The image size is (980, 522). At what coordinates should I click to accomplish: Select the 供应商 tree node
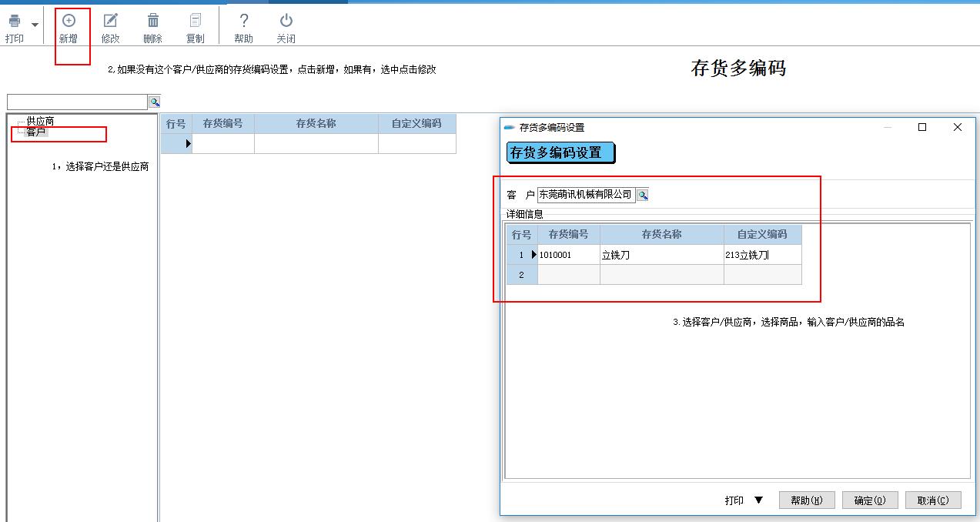tap(40, 121)
